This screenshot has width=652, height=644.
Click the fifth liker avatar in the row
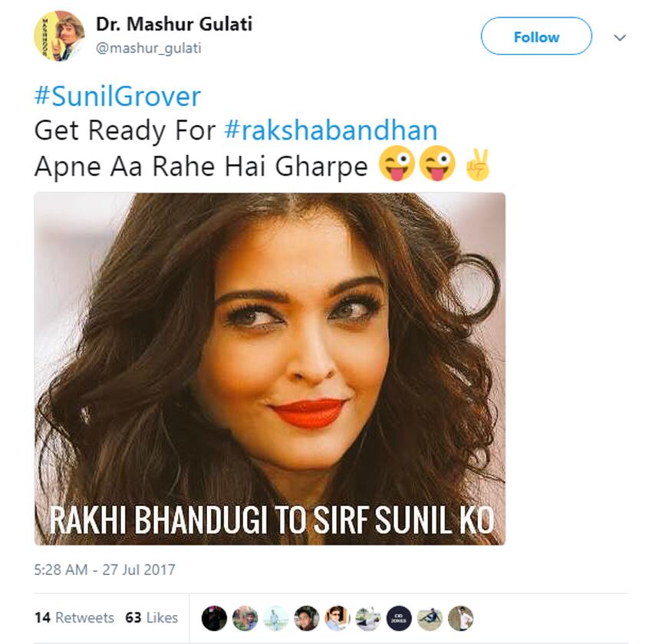click(x=338, y=618)
